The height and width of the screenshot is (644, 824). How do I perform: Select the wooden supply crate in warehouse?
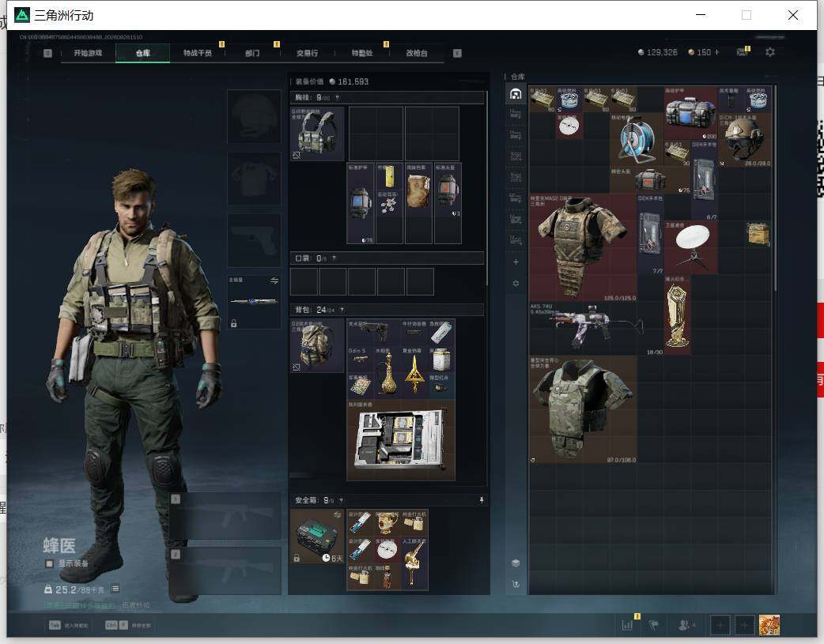[758, 234]
